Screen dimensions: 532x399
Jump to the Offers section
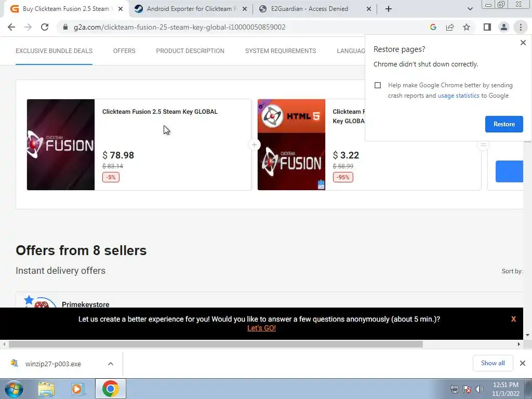pos(124,51)
